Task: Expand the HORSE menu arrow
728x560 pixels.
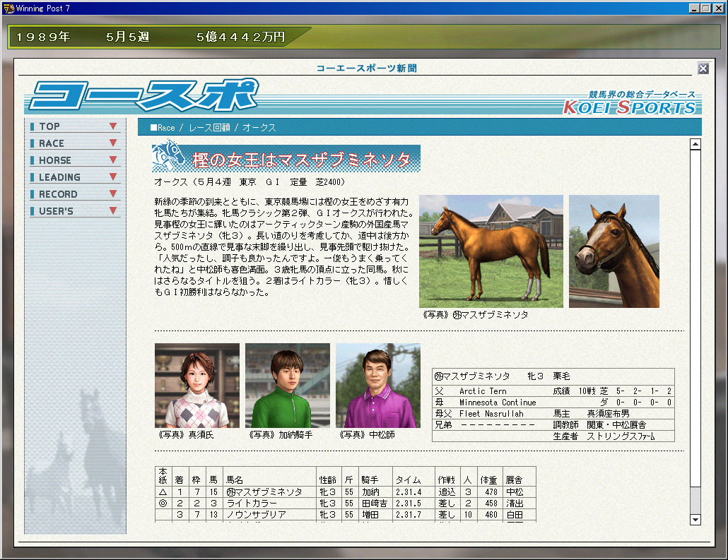Action: 113,160
